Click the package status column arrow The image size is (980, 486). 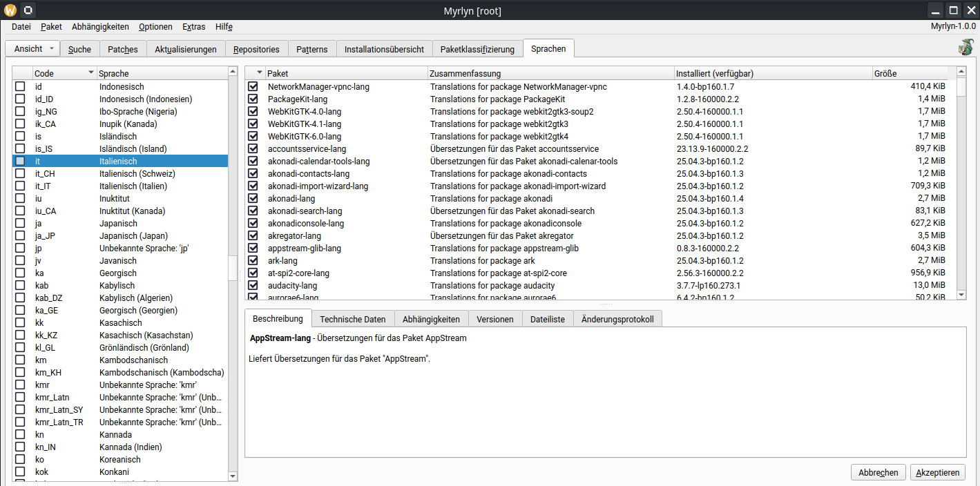260,73
